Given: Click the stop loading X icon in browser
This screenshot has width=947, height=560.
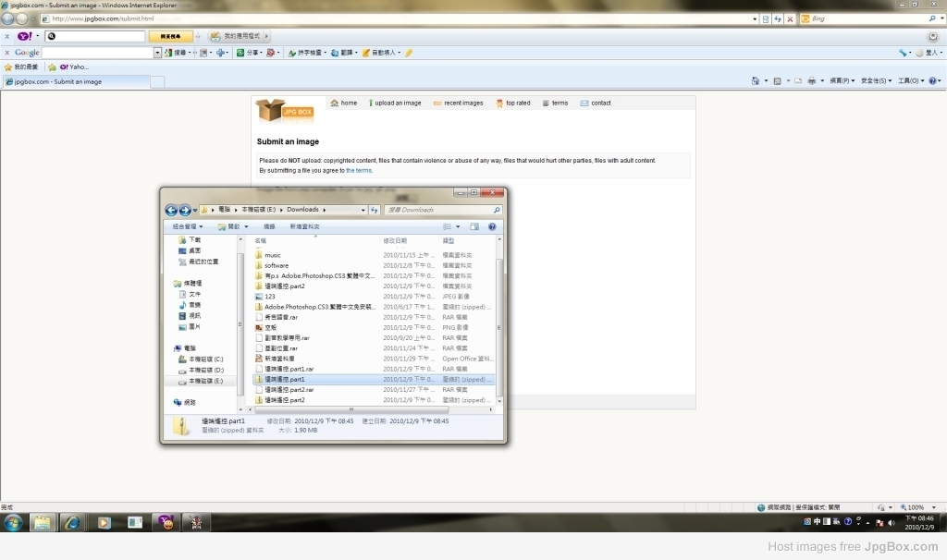Looking at the screenshot, I should click(790, 19).
